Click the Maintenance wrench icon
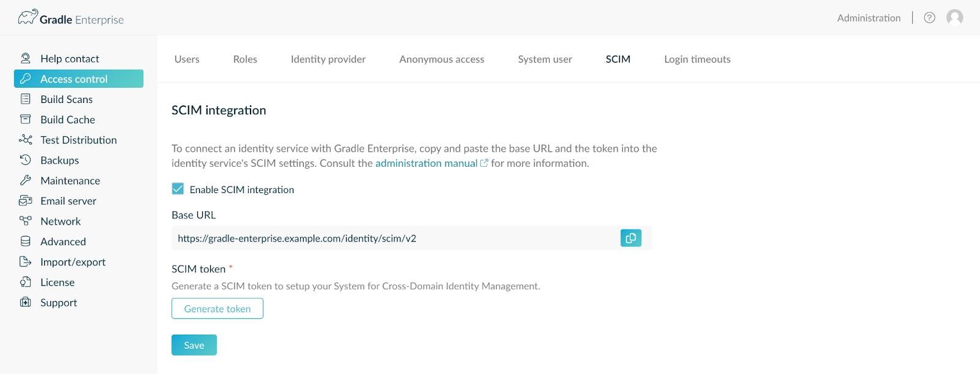This screenshot has height=374, width=980. pos(26,180)
